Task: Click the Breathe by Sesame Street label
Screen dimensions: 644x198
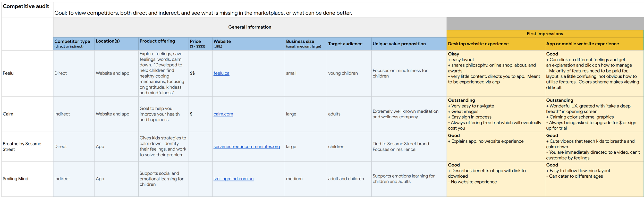Action: (27, 147)
